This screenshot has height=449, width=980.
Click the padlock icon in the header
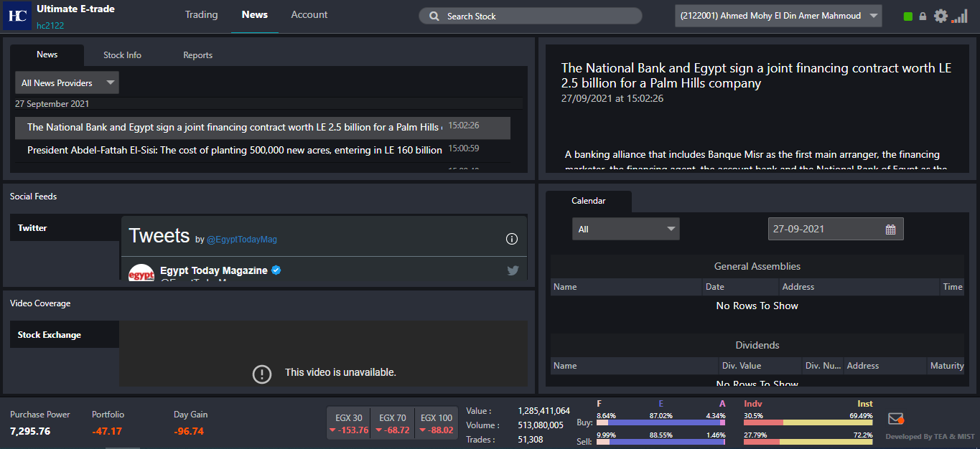pyautogui.click(x=923, y=16)
